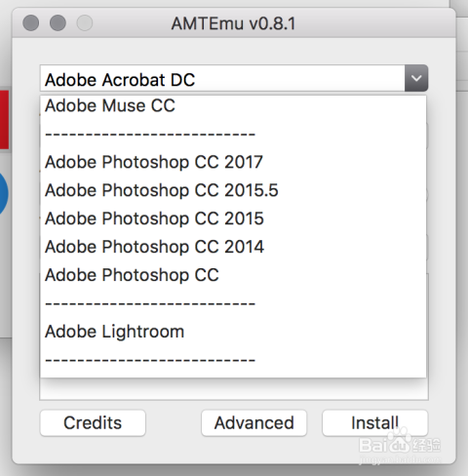Click the log text area above Install

[x=234, y=389]
